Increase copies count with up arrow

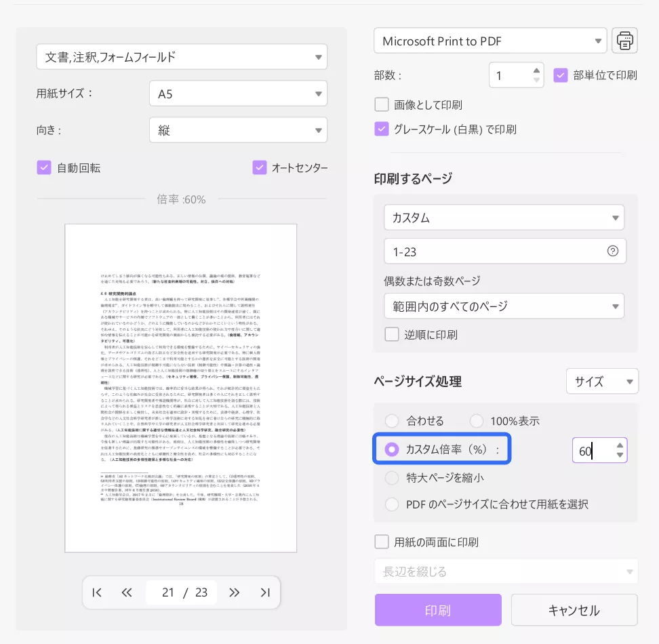(536, 70)
